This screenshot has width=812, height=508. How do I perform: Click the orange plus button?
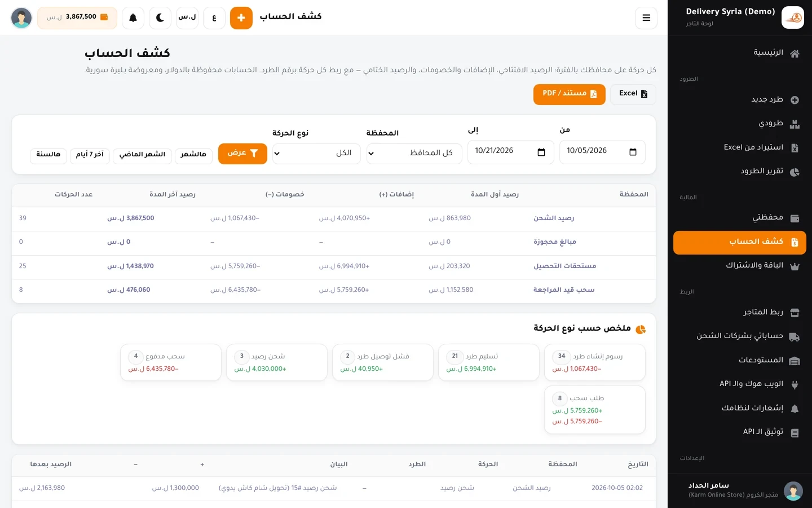[241, 18]
